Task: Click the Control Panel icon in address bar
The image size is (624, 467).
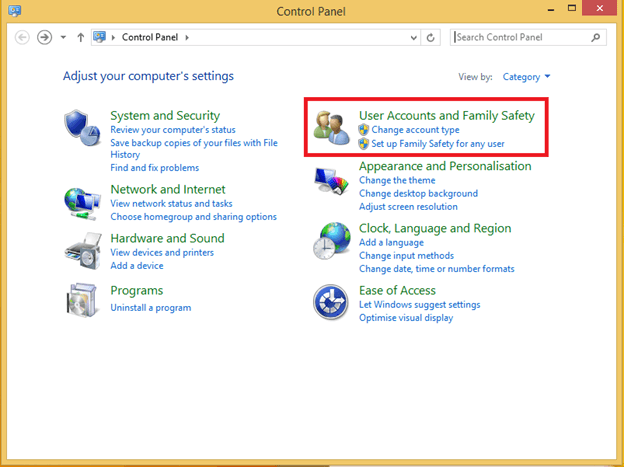Action: 99,37
